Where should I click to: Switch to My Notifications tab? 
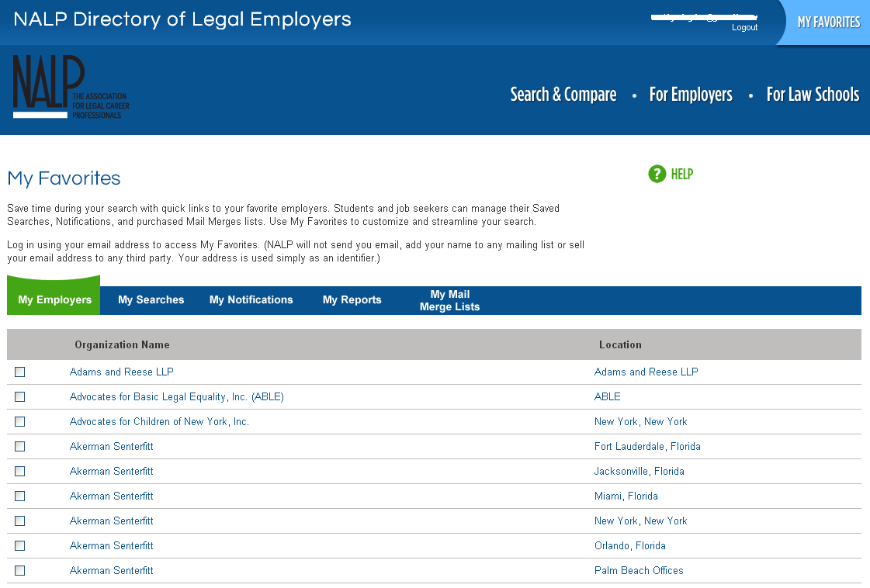(x=251, y=299)
